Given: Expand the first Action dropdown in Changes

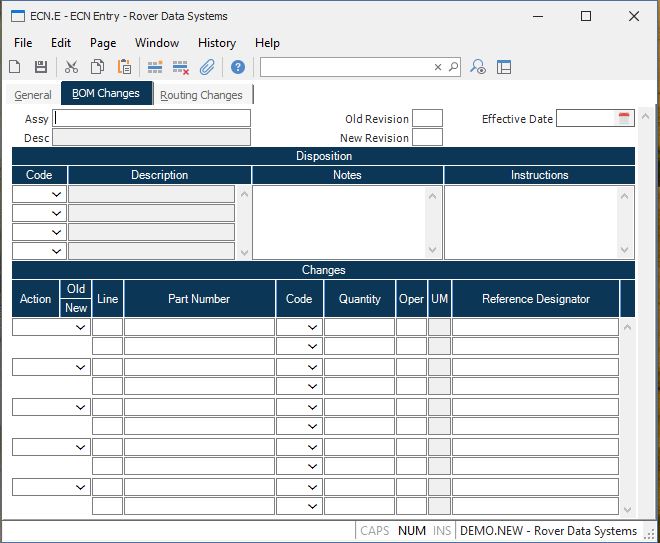Looking at the screenshot, I should click(81, 327).
